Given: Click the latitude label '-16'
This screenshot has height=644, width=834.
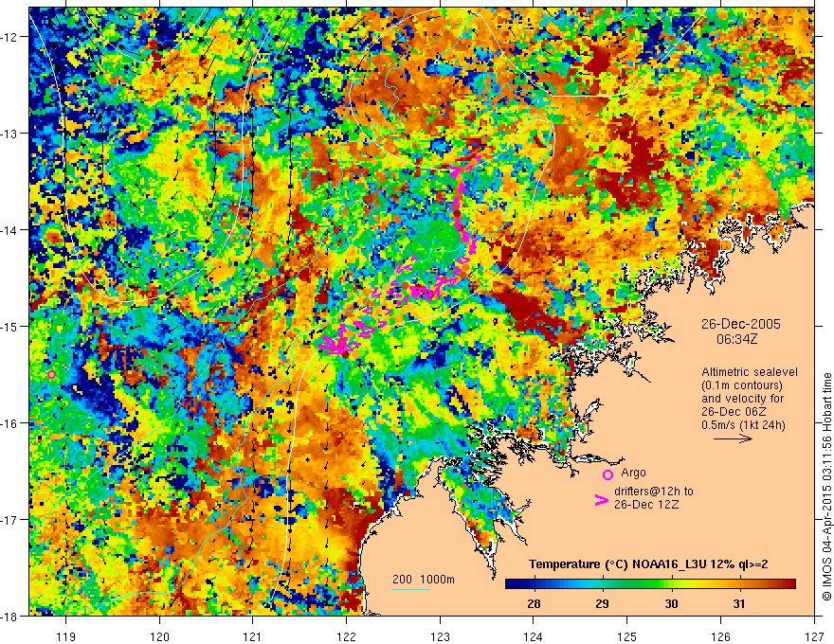Looking at the screenshot, I should click(10, 423).
